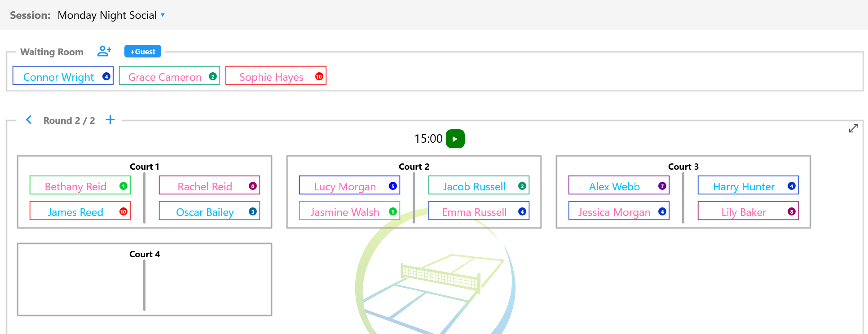The width and height of the screenshot is (868, 334).
Task: Click Sophie Hayes' red level 10 badge
Action: pos(319,76)
